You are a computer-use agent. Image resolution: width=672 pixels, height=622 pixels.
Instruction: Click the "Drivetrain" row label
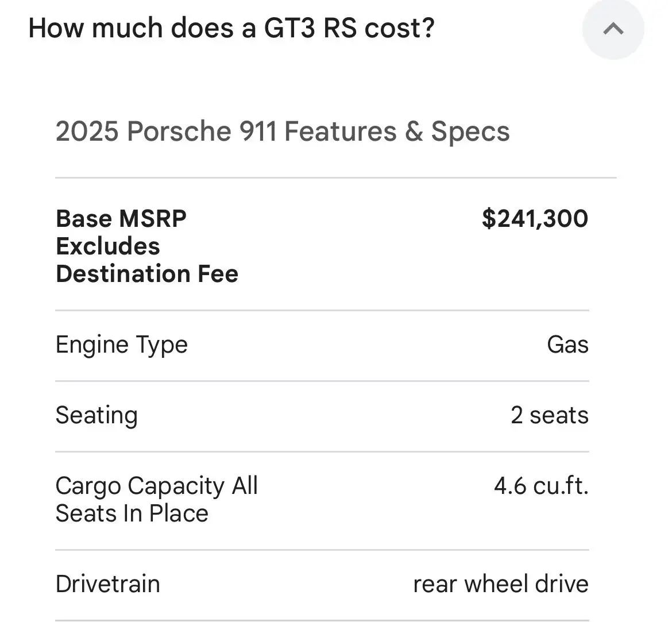108,584
